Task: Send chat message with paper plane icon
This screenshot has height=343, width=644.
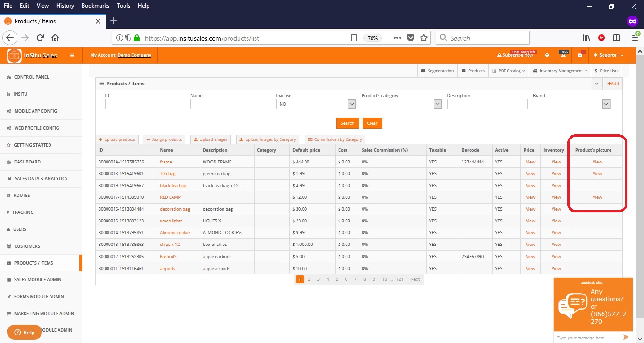Action: tap(626, 337)
